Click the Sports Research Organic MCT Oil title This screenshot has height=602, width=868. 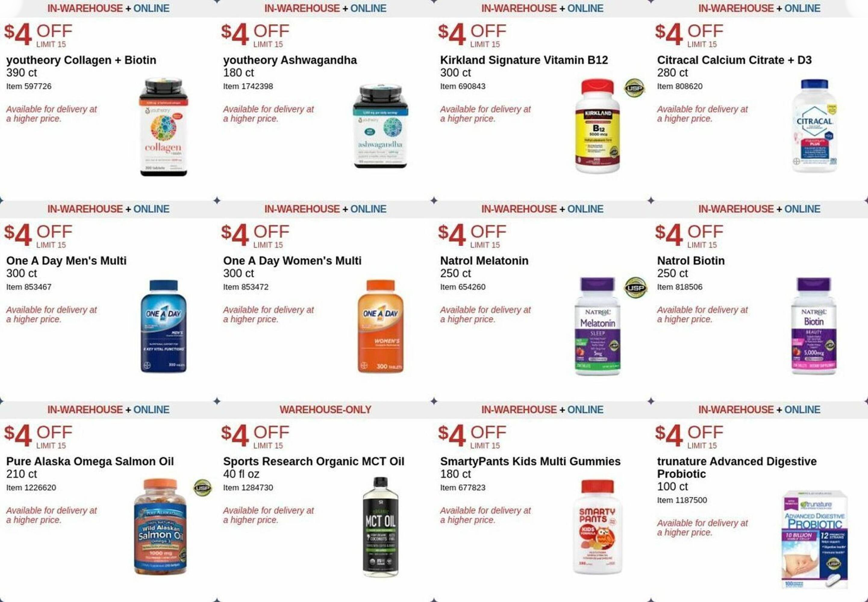(x=314, y=461)
